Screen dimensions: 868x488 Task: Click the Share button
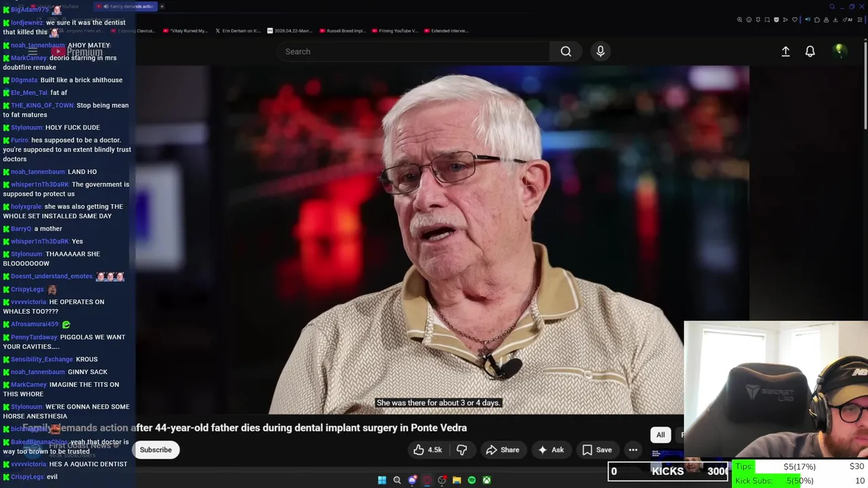point(502,449)
